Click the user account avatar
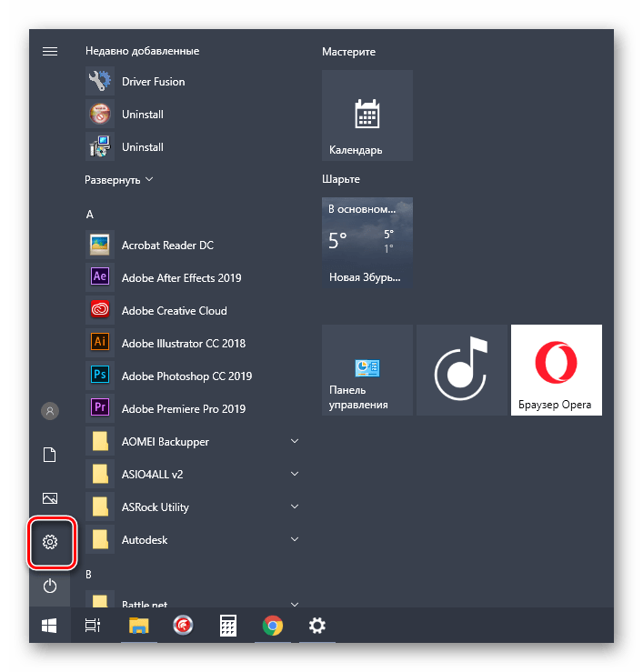 pyautogui.click(x=50, y=411)
